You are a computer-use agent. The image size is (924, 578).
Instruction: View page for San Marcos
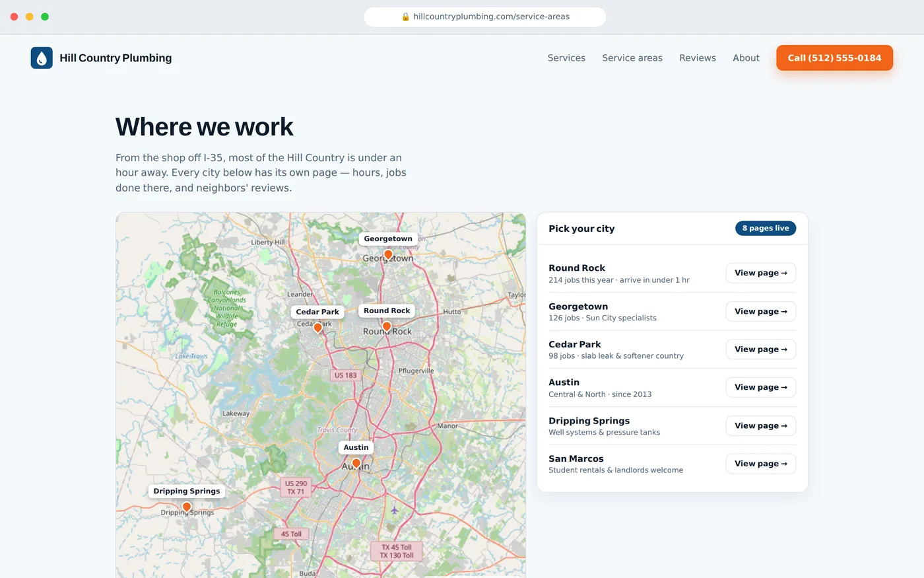pos(761,463)
